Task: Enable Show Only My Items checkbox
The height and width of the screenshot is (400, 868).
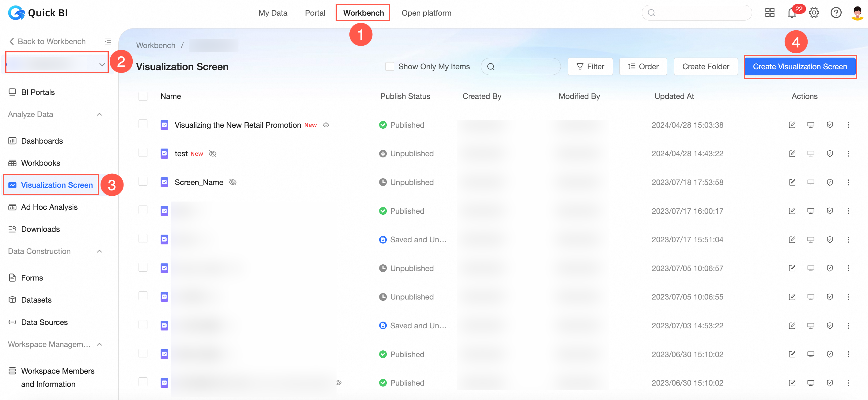Action: pos(390,67)
